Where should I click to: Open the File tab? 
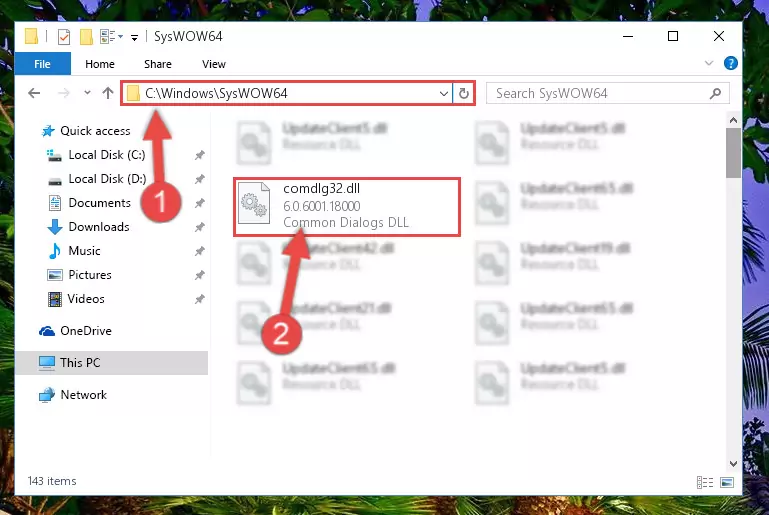point(43,64)
